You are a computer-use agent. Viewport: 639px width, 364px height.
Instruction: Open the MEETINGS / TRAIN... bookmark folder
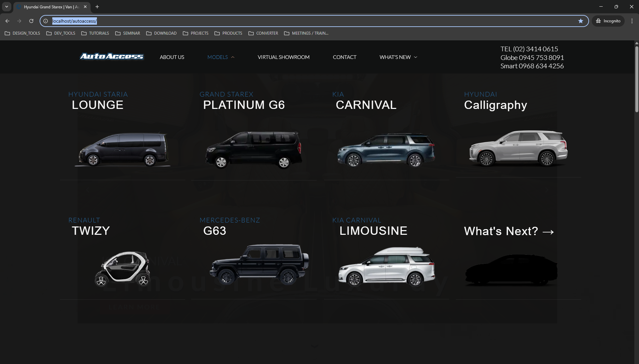(x=306, y=33)
